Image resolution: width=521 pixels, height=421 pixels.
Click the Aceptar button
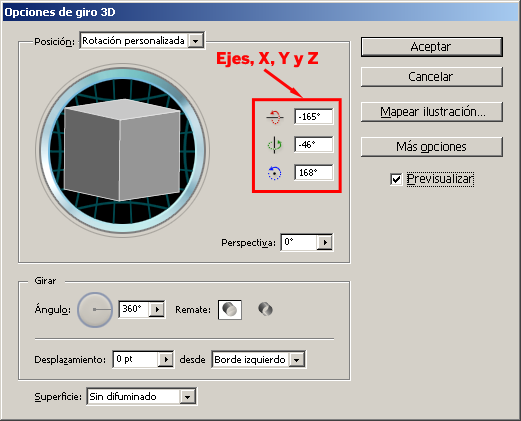(432, 47)
